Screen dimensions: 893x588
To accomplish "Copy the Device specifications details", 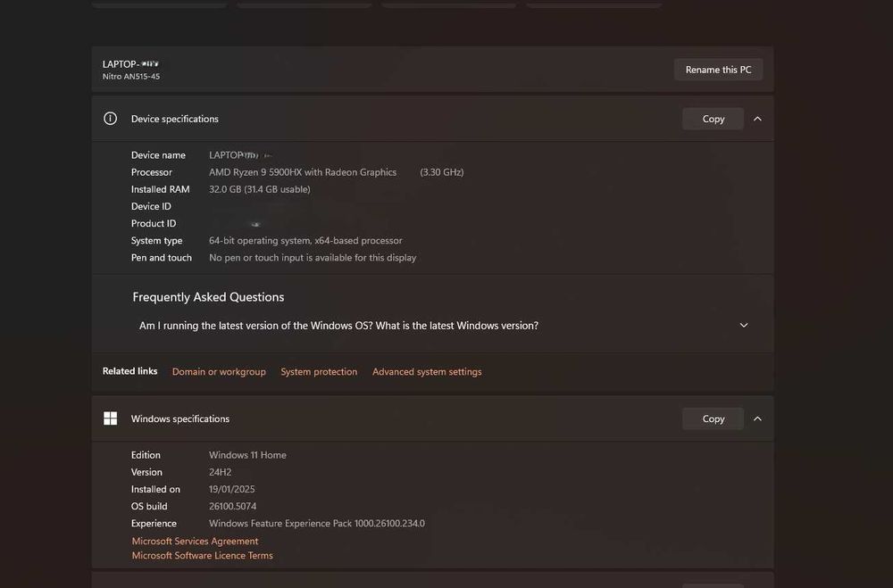I will pos(713,119).
